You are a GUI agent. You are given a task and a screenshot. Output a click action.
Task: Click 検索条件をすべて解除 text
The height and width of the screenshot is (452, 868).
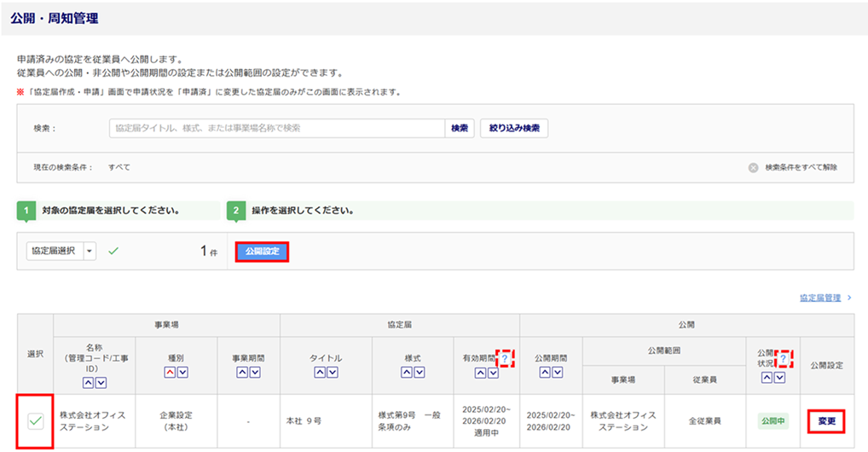click(x=801, y=167)
